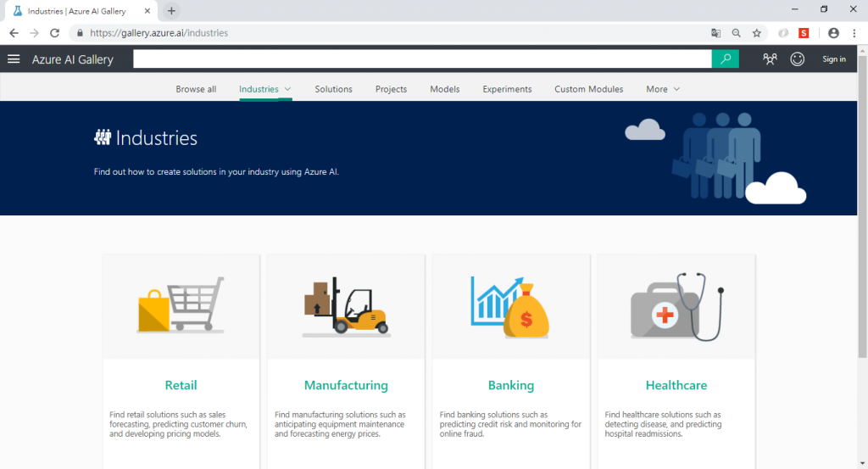Open a new browser tab
The height and width of the screenshot is (469, 868).
click(x=171, y=10)
